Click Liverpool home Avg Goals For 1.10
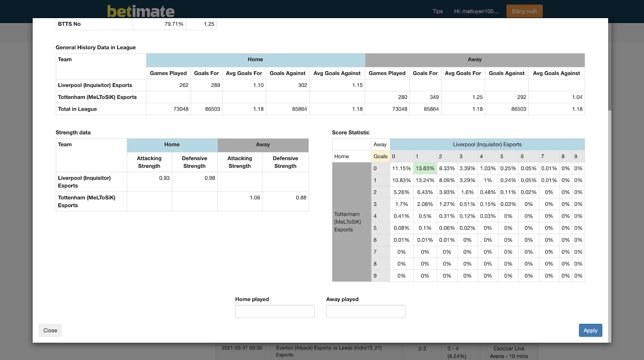 coord(258,85)
